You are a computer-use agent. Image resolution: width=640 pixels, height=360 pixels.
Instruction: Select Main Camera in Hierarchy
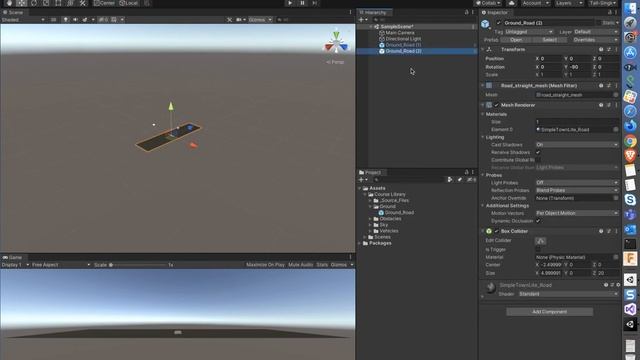pos(400,33)
